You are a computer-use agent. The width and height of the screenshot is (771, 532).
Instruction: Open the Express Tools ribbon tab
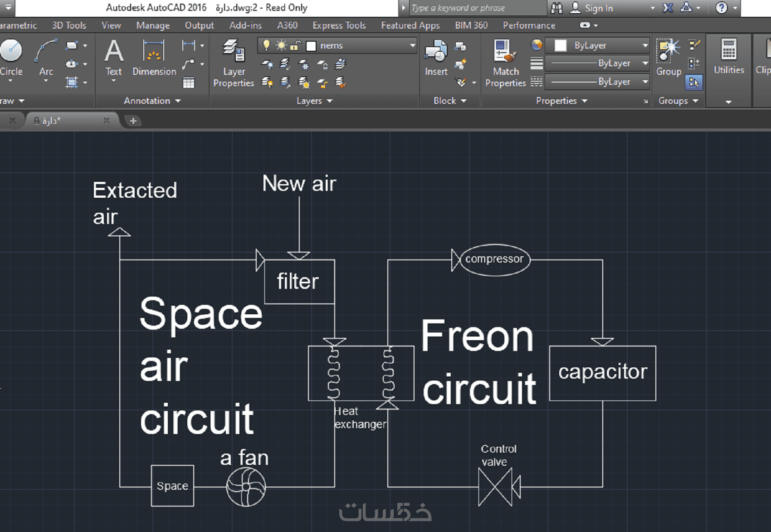click(x=339, y=25)
